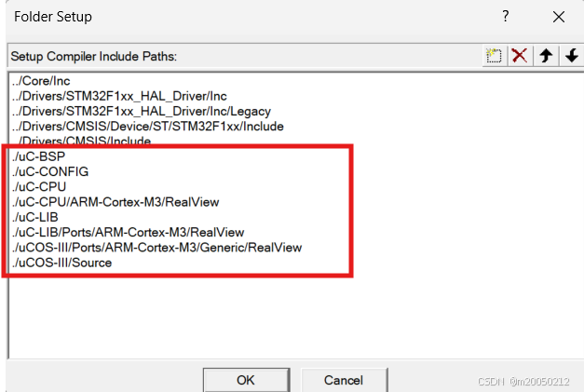Screen dimensions: 584x392
Task: Click the New (Insert) path icon
Action: point(494,56)
